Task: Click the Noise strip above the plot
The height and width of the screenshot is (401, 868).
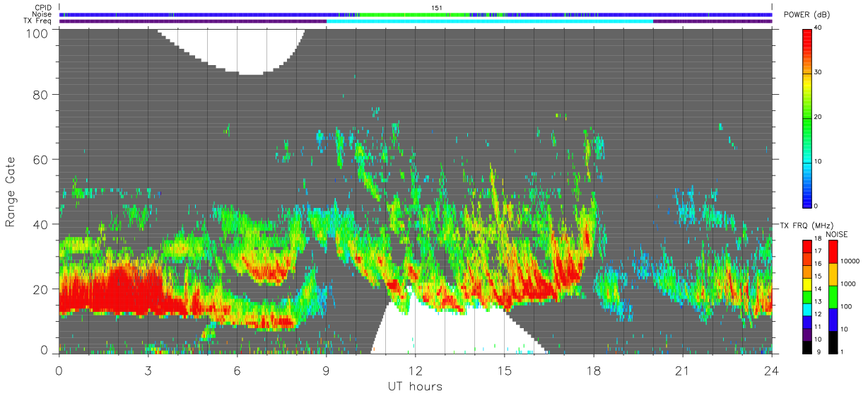Action: 416,14
